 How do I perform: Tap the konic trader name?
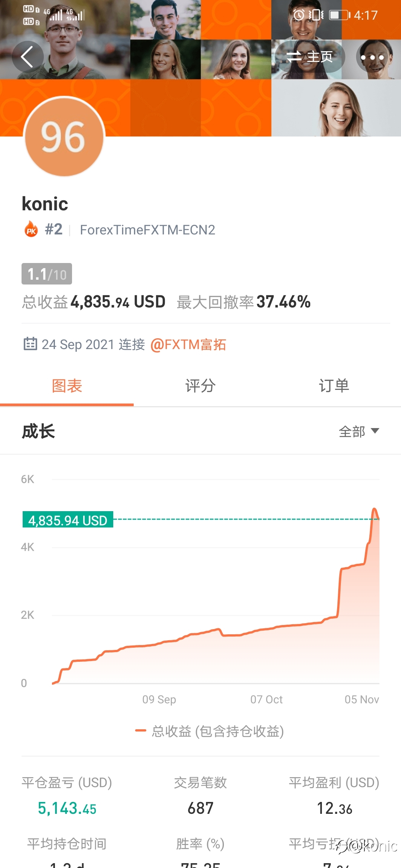pyautogui.click(x=45, y=204)
